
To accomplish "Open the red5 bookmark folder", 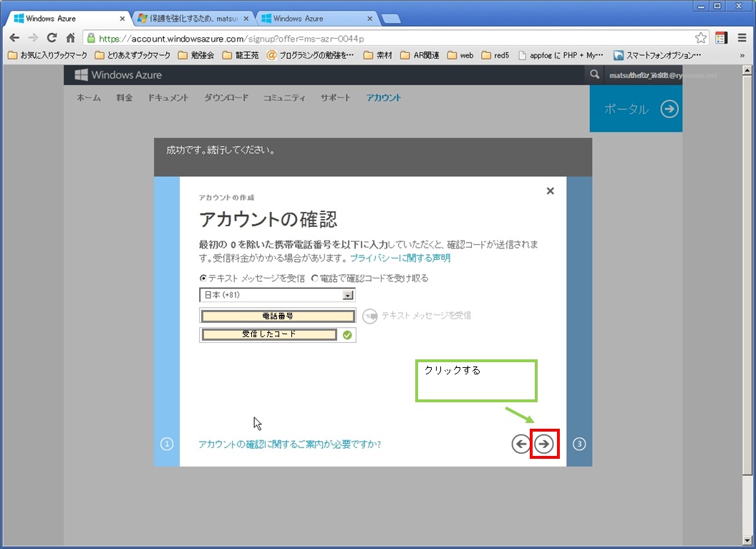I will click(x=495, y=55).
